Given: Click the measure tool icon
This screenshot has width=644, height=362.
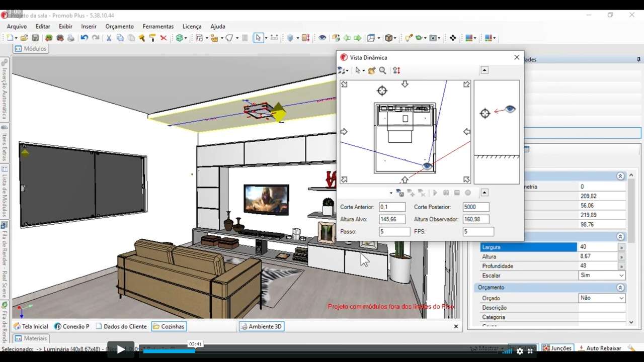Looking at the screenshot, I should point(274,38).
